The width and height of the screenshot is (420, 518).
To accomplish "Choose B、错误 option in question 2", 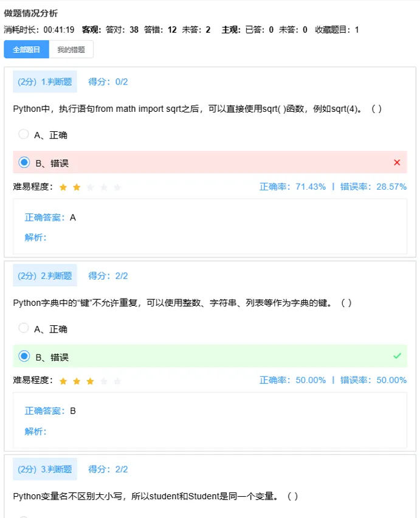I will click(24, 356).
